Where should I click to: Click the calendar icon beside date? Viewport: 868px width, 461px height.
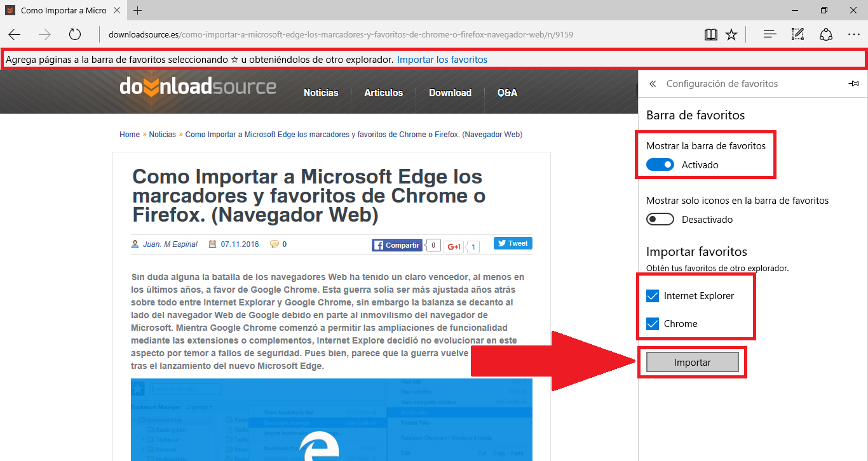tap(213, 244)
